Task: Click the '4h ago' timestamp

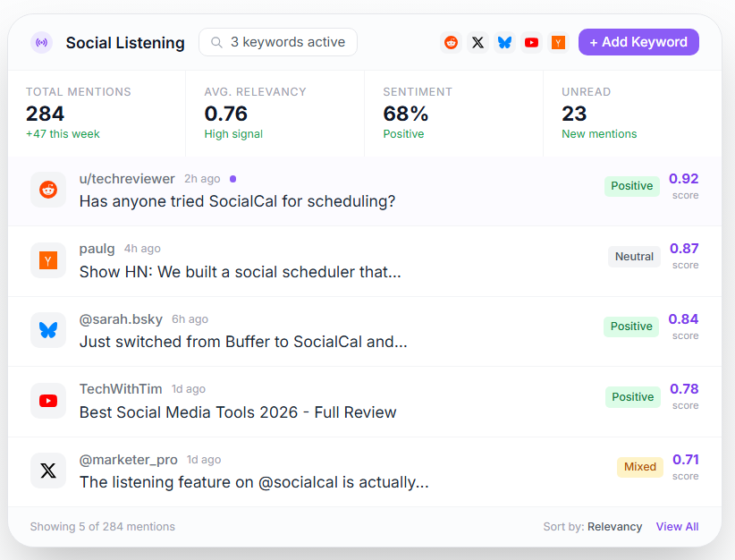Action: point(142,249)
